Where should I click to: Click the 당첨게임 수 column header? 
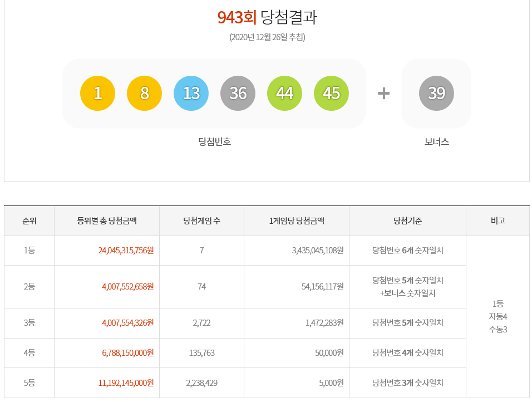coord(201,220)
